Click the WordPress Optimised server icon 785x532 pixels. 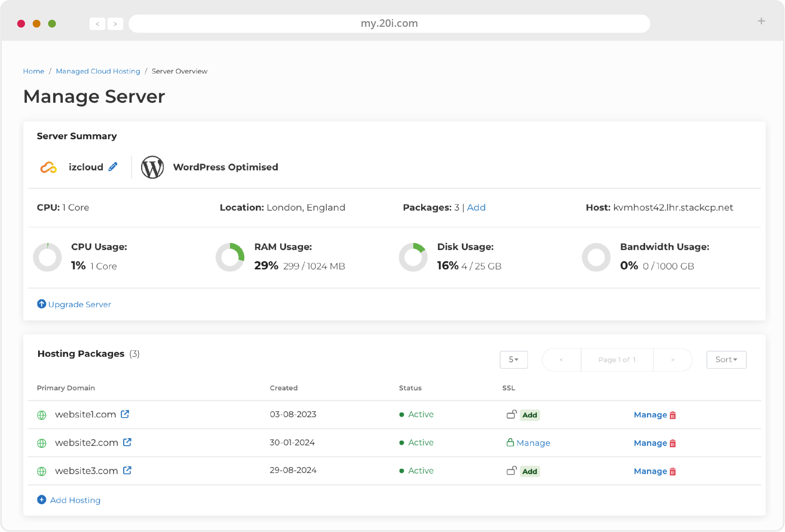(x=152, y=166)
